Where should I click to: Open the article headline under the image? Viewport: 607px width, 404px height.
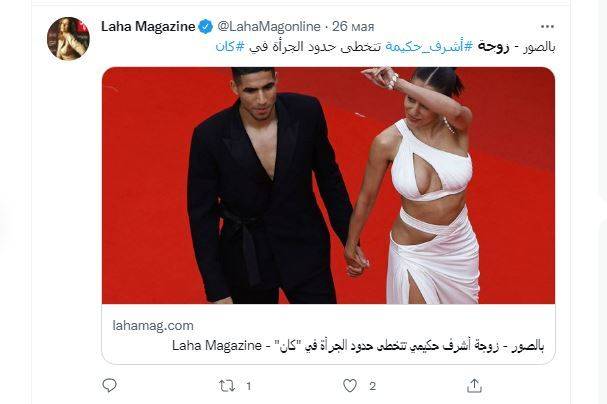click(x=358, y=346)
